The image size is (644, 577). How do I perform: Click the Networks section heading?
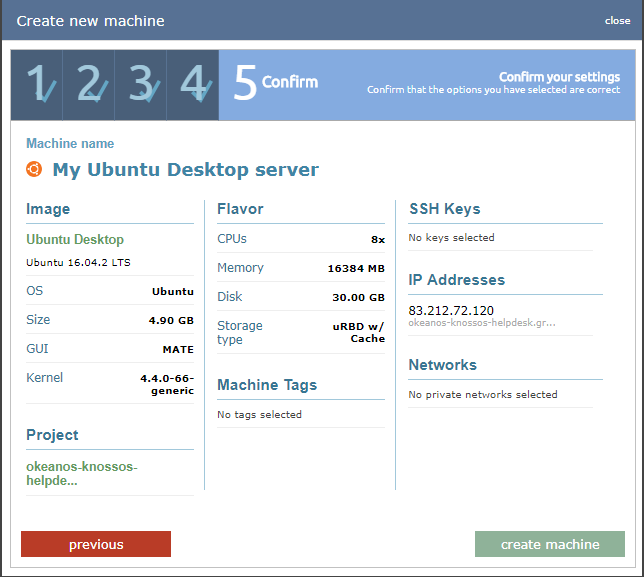pos(442,365)
